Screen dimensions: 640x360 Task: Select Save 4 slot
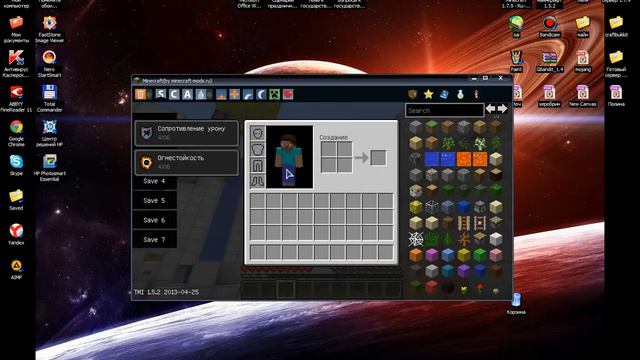tap(154, 181)
